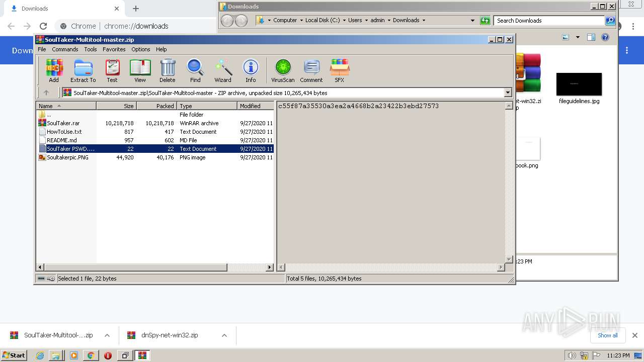Click the View file icon
The height and width of the screenshot is (362, 644).
pos(140,70)
